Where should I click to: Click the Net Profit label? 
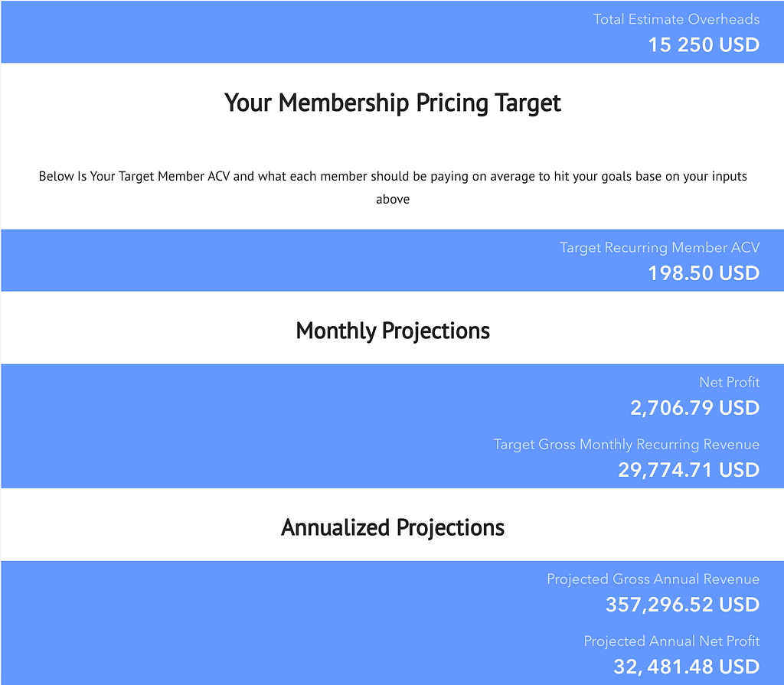click(729, 382)
